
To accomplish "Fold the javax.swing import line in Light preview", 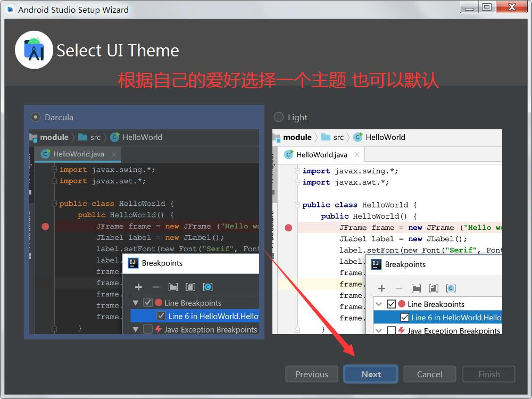I will 297,171.
